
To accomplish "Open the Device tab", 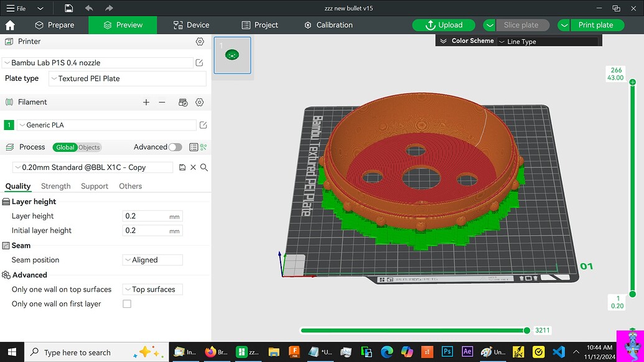I will pos(192,25).
